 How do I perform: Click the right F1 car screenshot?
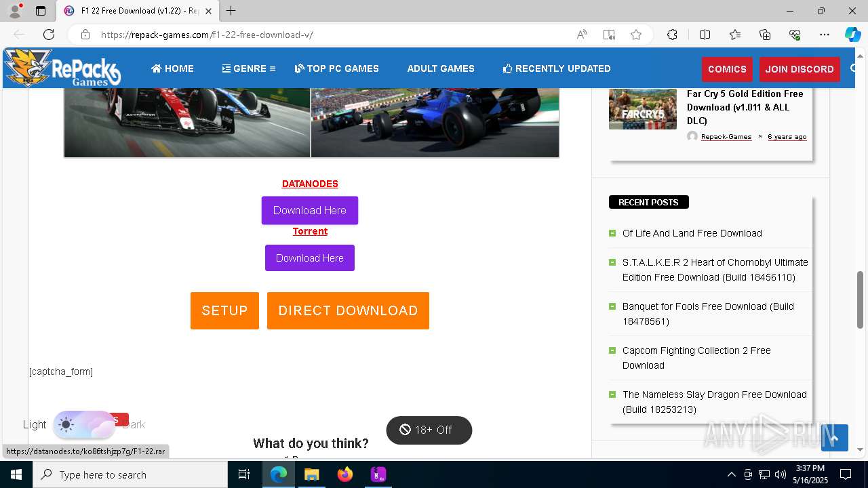coord(435,122)
